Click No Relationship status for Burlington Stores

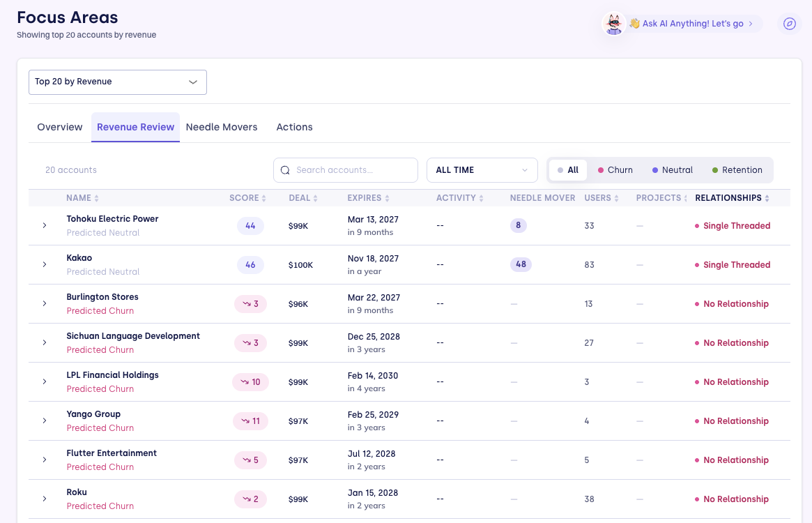pyautogui.click(x=732, y=304)
